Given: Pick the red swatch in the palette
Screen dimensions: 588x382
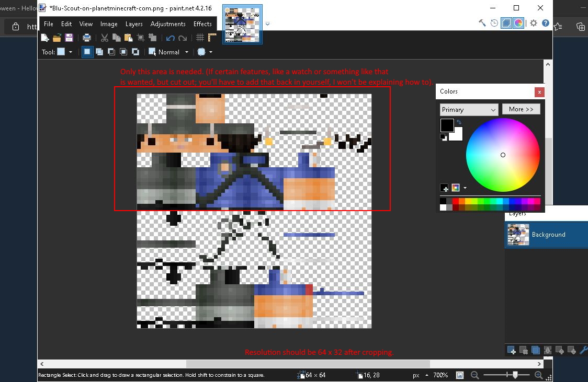Looking at the screenshot, I should (x=456, y=201).
